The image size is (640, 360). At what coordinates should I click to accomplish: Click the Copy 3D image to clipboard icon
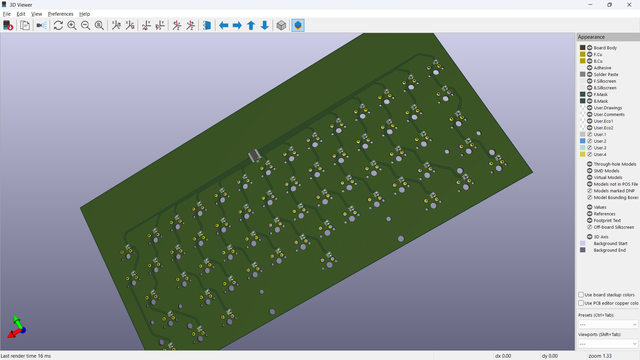25,25
